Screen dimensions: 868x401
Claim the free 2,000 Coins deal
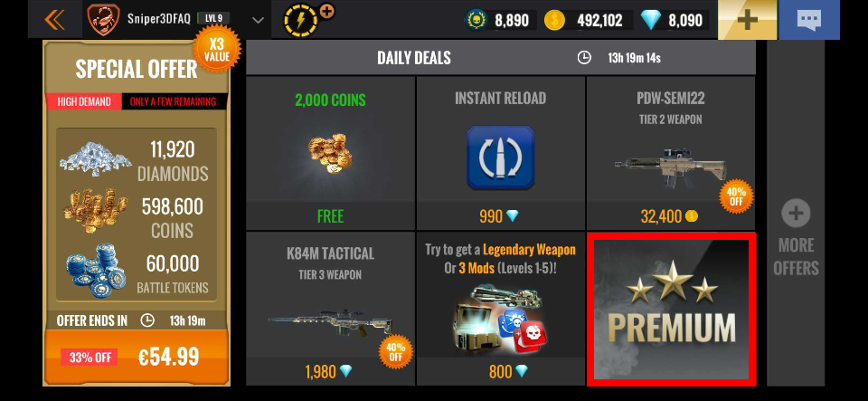330,153
